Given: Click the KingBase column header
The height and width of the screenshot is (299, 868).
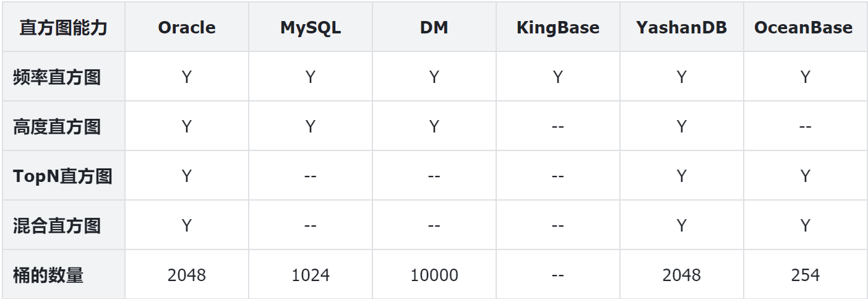Looking at the screenshot, I should [557, 28].
